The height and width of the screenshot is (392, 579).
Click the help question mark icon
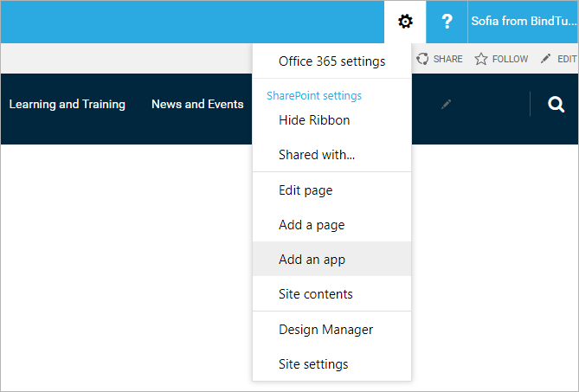(x=447, y=22)
